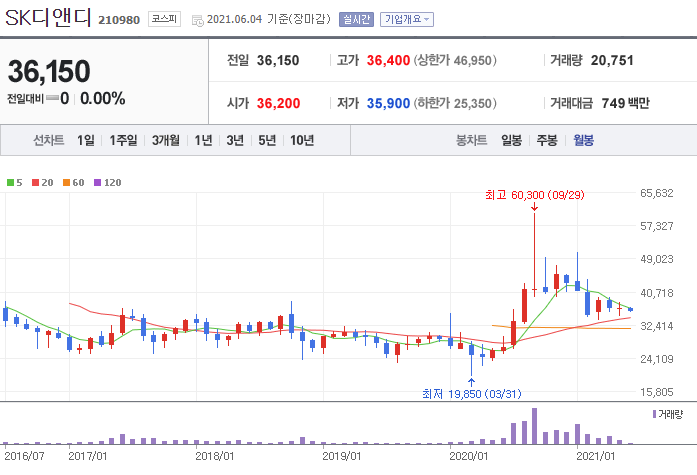The height and width of the screenshot is (475, 697).
Task: Click the 최저 19,850 (03/31) marker
Action: (x=472, y=394)
